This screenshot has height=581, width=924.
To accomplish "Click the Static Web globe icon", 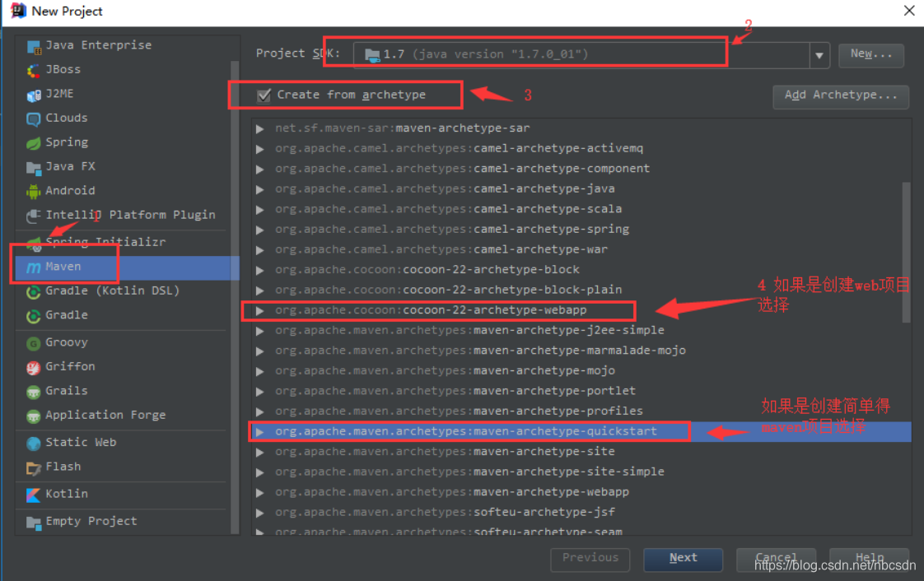I will (x=34, y=443).
